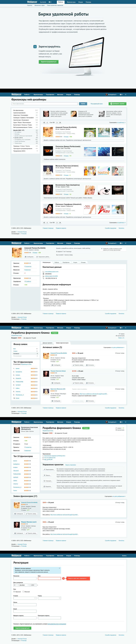This screenshot has height=644, width=136.
Task: Open the Данные проекта tab
Action: pos(48,343)
